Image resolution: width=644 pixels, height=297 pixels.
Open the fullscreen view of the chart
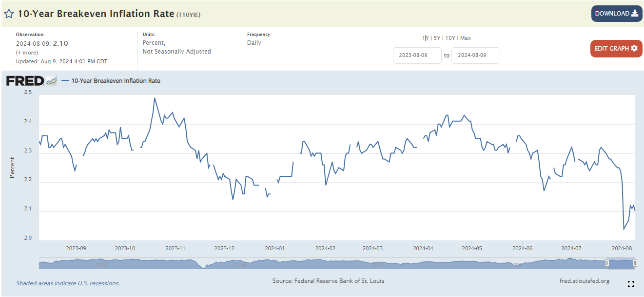[x=630, y=284]
